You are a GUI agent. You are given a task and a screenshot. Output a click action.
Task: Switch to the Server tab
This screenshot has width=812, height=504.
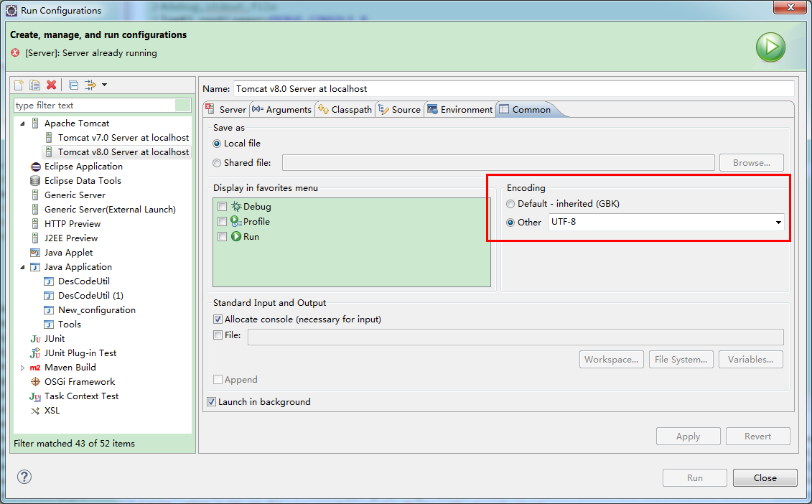tap(226, 109)
